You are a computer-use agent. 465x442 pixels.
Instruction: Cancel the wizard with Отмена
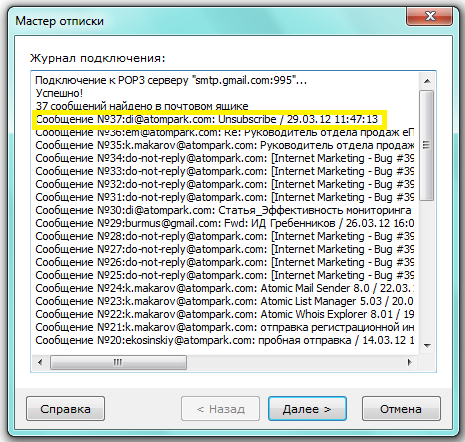pos(401,408)
